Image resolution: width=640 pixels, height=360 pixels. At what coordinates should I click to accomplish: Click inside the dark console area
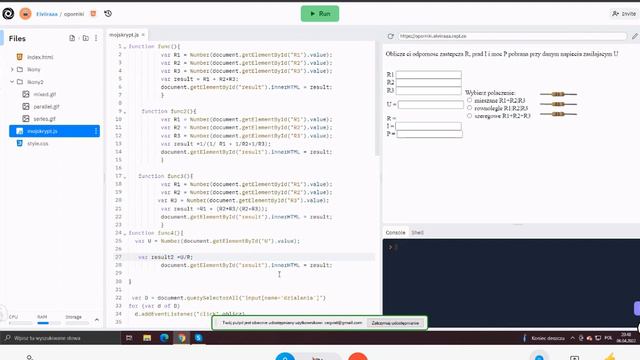click(x=511, y=283)
